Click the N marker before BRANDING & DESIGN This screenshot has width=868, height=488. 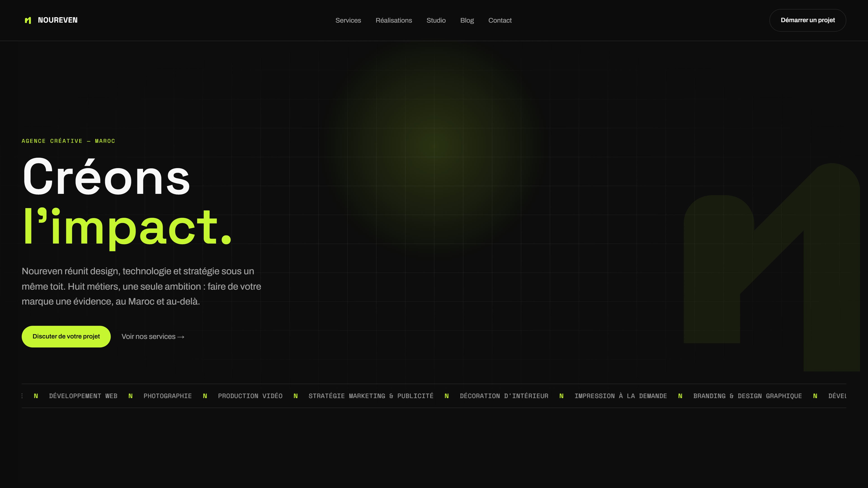[680, 396]
